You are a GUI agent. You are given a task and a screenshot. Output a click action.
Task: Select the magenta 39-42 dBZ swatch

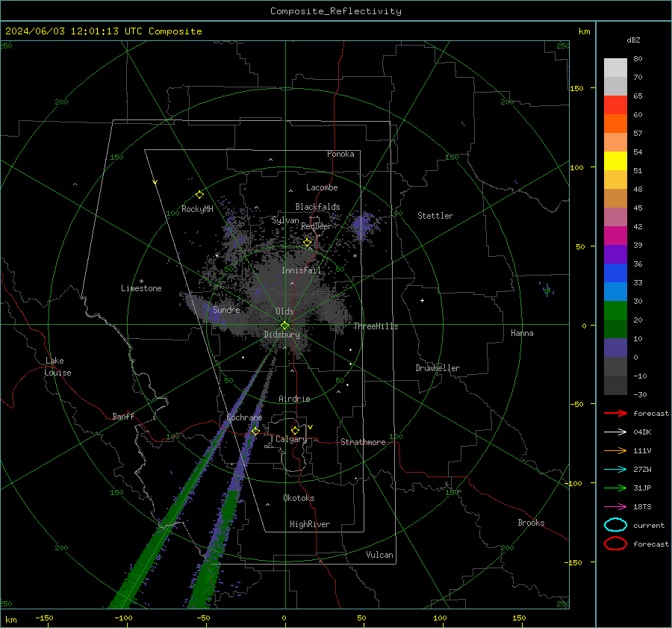click(x=615, y=235)
